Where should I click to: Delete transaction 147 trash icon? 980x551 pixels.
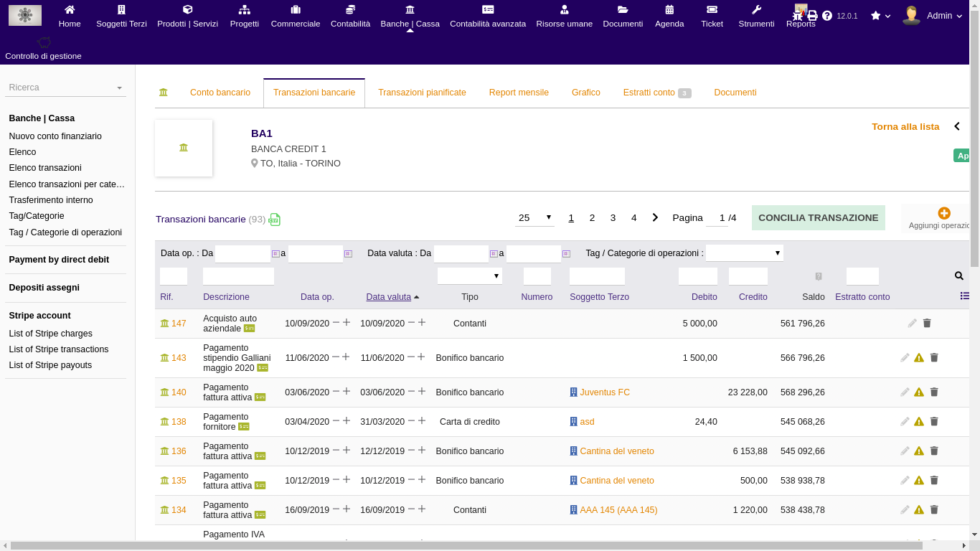(x=927, y=324)
